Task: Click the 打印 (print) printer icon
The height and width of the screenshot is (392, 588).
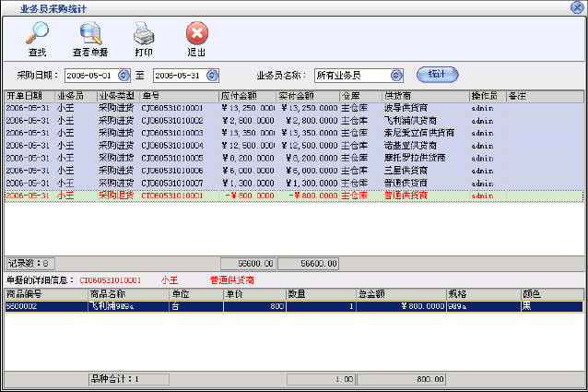Action: click(144, 35)
